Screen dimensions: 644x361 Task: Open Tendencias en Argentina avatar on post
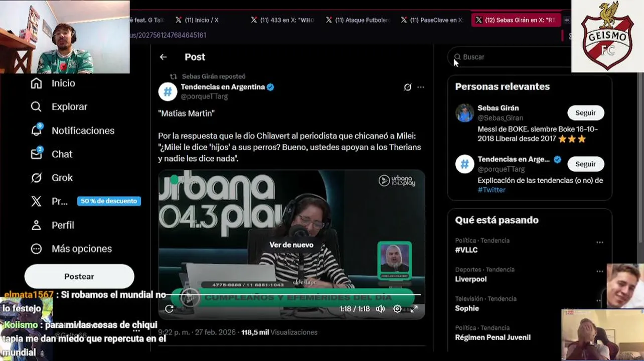[168, 92]
